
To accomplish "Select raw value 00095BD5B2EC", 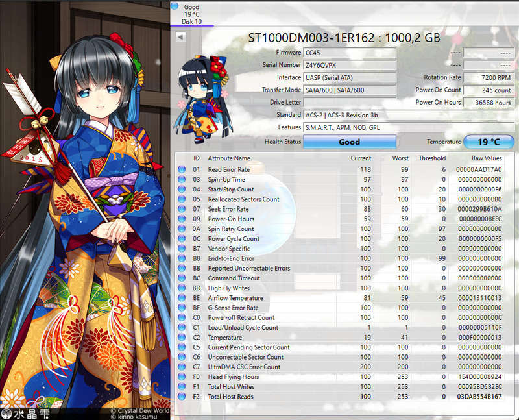I will (x=480, y=386).
